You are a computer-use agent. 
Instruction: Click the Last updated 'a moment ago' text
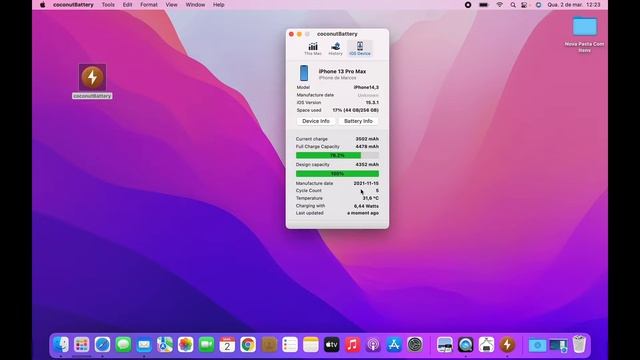click(x=363, y=213)
